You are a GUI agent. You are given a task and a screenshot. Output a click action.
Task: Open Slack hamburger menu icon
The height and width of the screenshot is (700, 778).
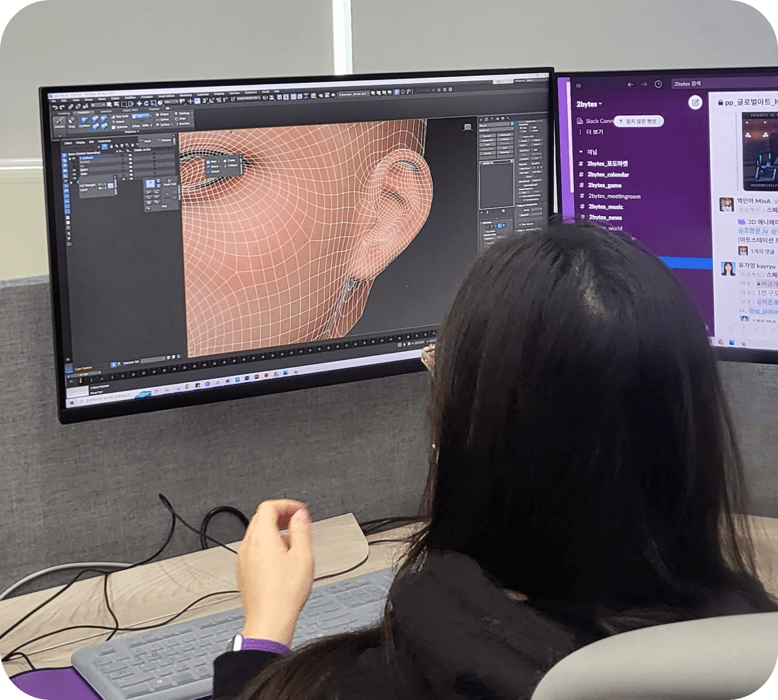click(579, 86)
